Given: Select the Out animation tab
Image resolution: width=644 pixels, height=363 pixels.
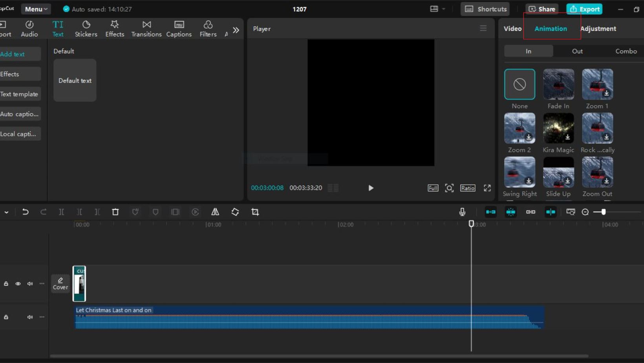Looking at the screenshot, I should (x=577, y=51).
